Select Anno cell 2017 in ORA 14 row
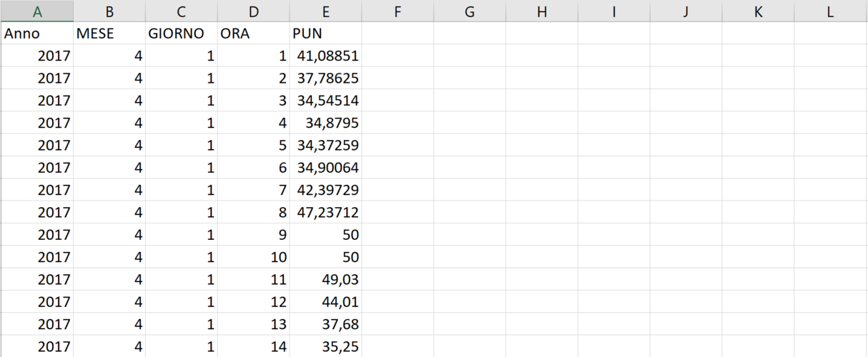The height and width of the screenshot is (357, 868). click(36, 346)
